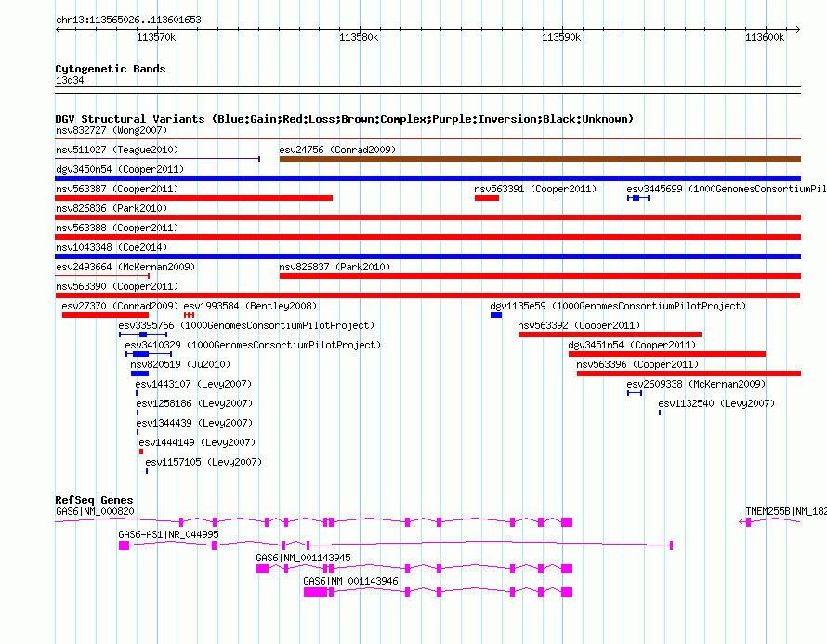Click the red esv1444149 Levy2007 marker
Screen dimensions: 827x644
pyautogui.click(x=141, y=452)
